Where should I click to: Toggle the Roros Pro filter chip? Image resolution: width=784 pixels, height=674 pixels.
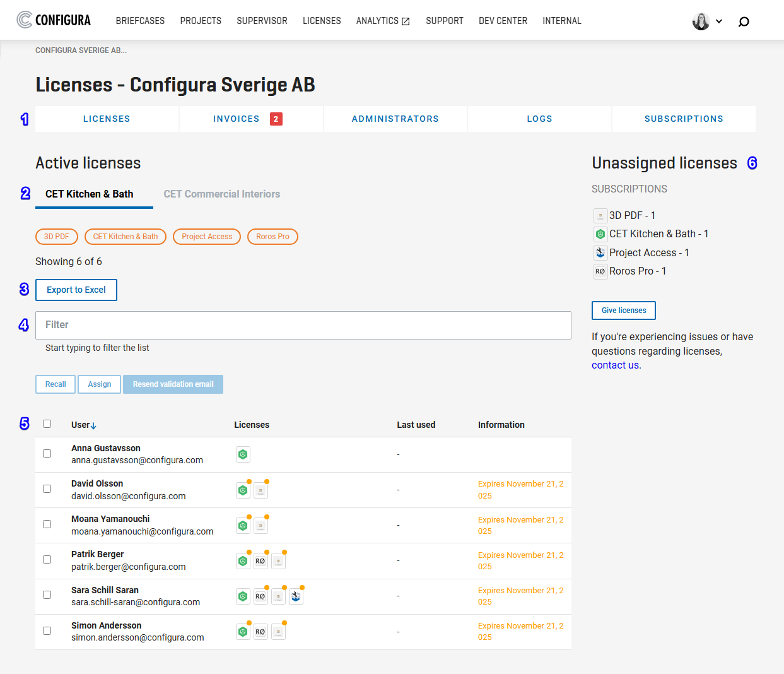click(272, 237)
